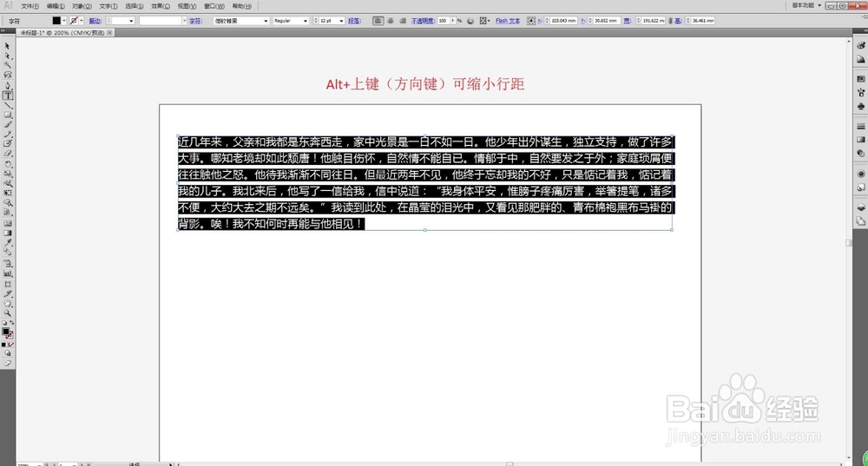Click the Flash 文本 link
The height and width of the screenshot is (466, 868).
(508, 21)
